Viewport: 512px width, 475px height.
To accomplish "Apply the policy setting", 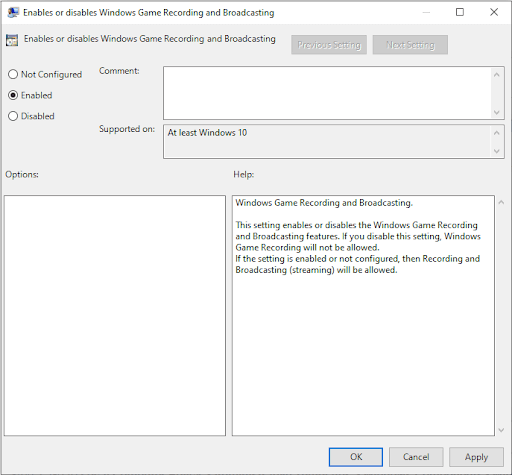I will (476, 457).
